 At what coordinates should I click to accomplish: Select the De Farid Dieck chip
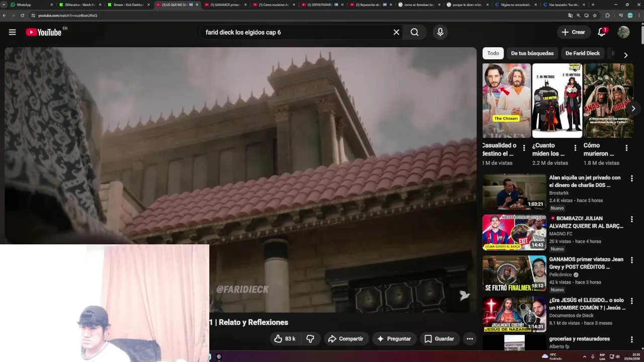pyautogui.click(x=583, y=53)
